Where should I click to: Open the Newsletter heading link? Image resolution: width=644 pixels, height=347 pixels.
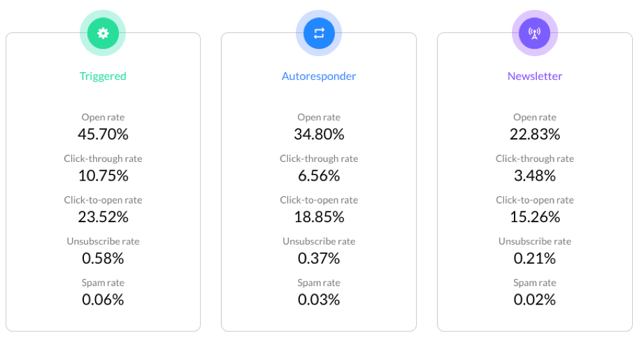pos(534,76)
